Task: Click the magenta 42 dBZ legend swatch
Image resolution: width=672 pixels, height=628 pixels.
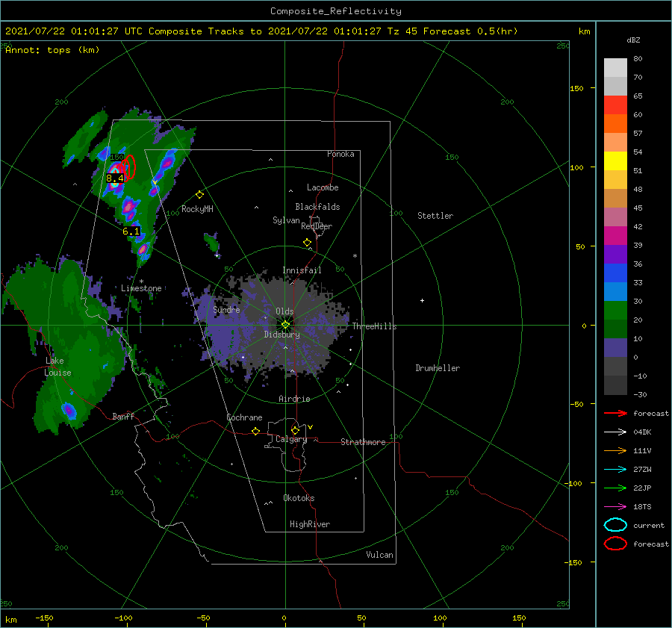Action: (615, 235)
